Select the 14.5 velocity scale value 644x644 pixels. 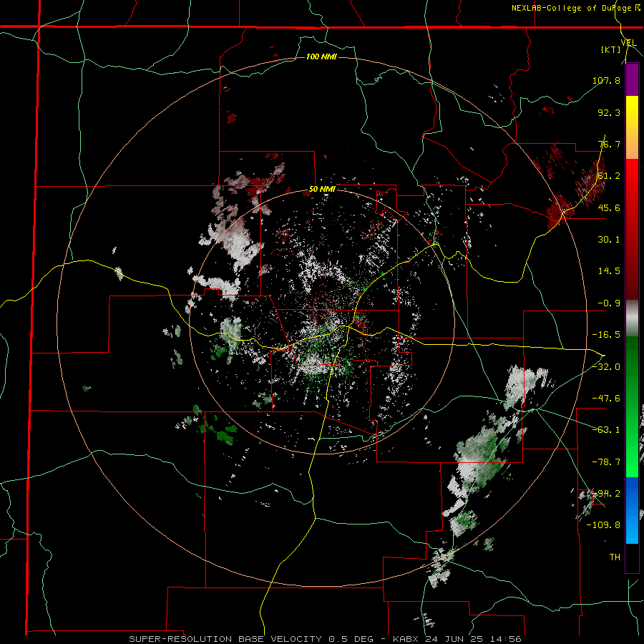point(609,271)
